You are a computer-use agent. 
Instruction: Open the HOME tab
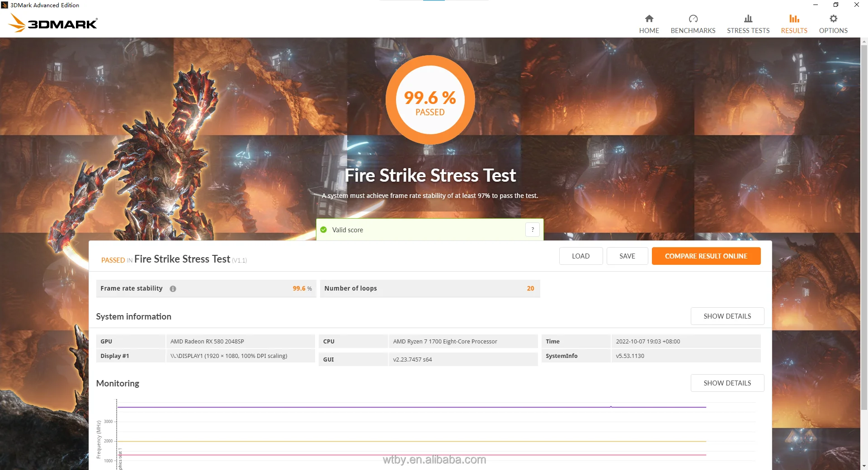(x=649, y=24)
